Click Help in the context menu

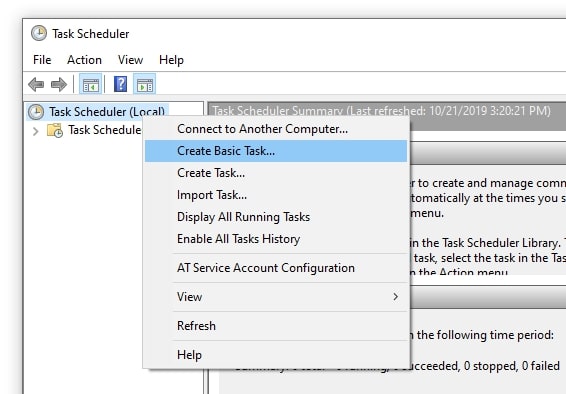pyautogui.click(x=276, y=355)
